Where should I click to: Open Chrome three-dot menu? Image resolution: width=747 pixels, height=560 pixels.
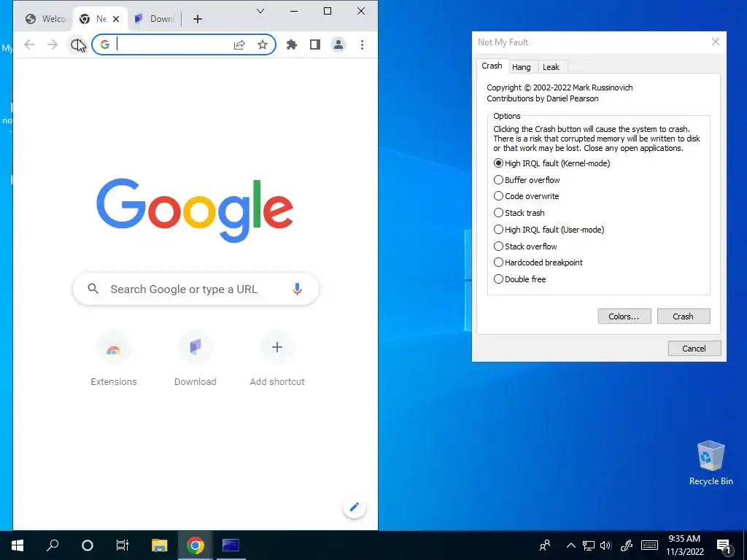(x=362, y=44)
